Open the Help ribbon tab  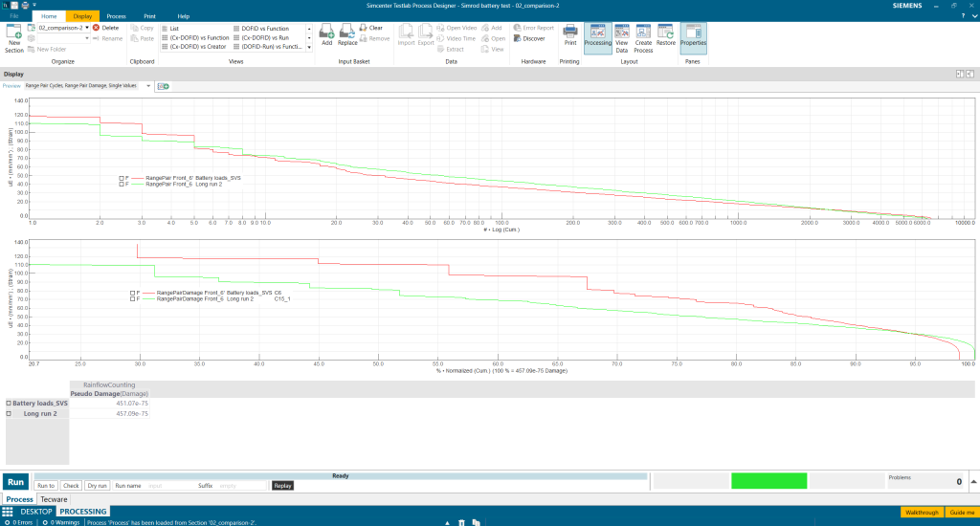[x=183, y=16]
